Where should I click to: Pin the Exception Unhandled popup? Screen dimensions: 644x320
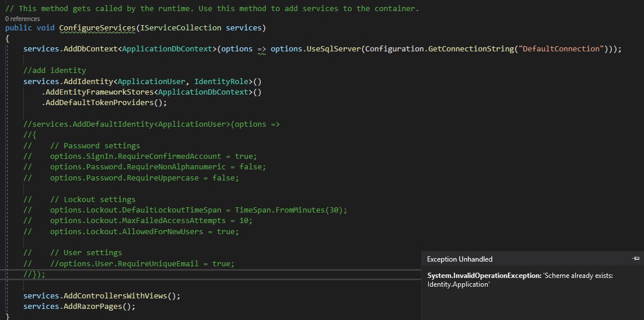coord(635,258)
